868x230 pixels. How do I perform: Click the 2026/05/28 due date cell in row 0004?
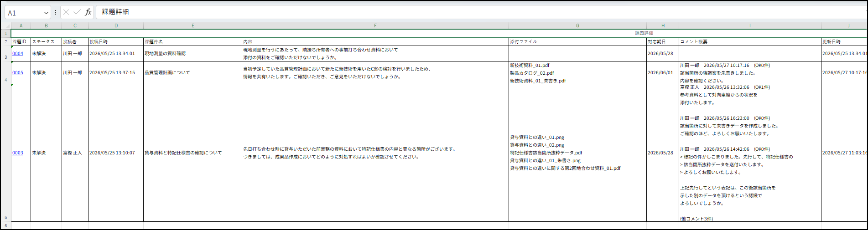(x=663, y=54)
